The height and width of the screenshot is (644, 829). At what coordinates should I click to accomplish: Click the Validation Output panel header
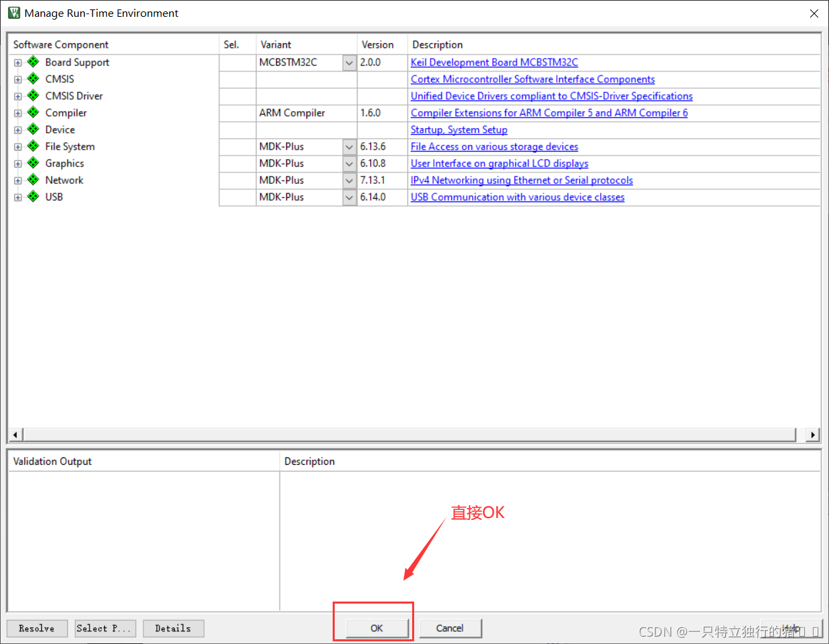tap(143, 461)
